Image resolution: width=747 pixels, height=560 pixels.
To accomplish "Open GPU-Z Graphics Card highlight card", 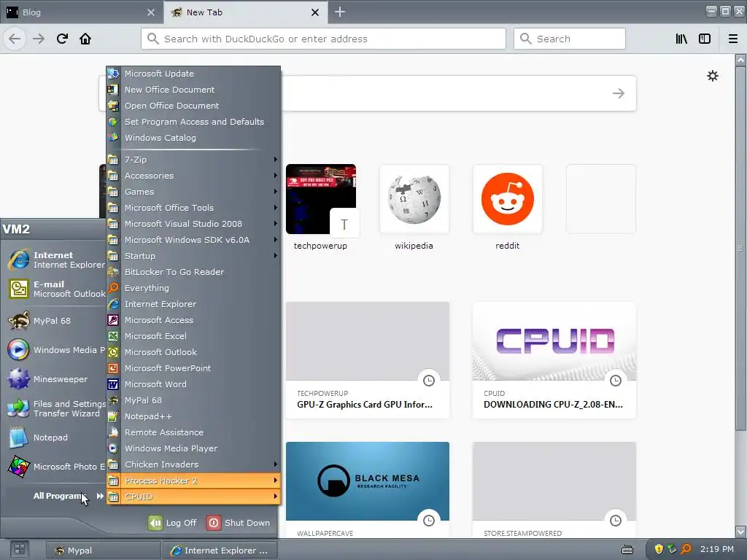I will tap(368, 360).
